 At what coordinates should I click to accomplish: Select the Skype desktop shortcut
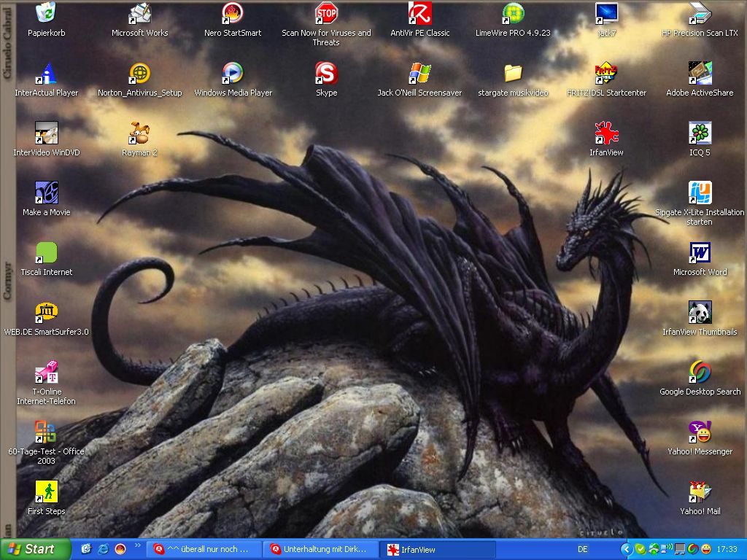click(x=326, y=74)
